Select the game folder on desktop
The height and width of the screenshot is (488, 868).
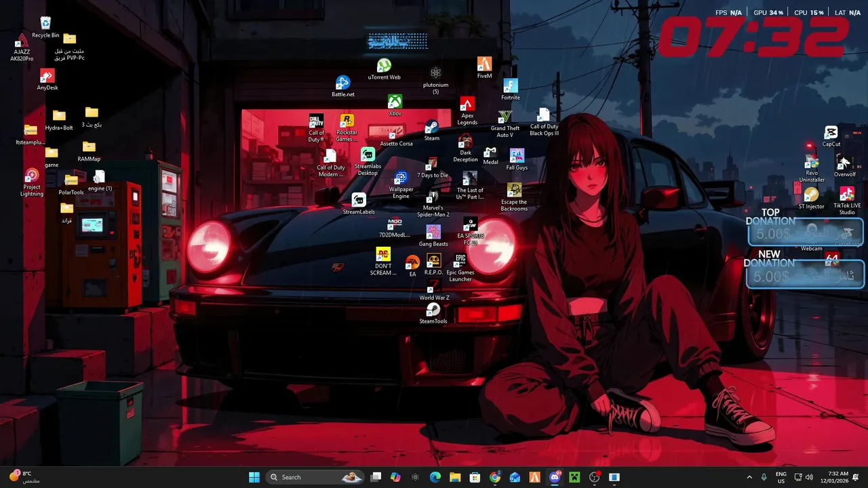52,157
